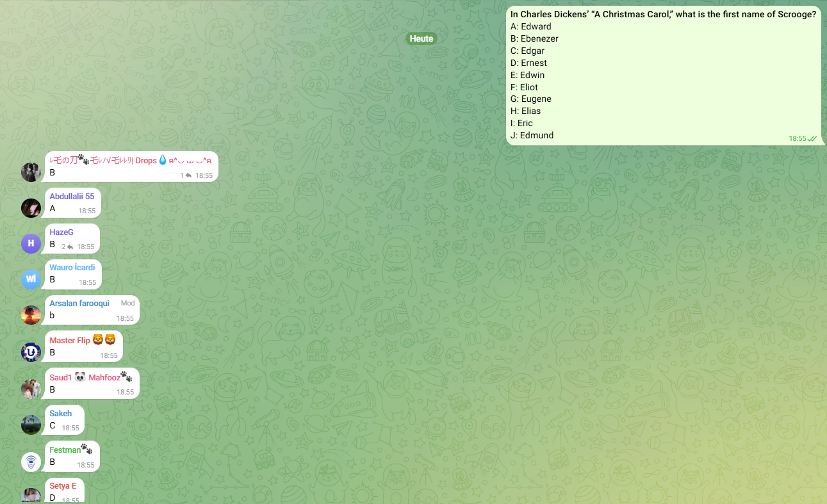Viewport: 827px width, 504px height.
Task: Click Festman's white wifi-style avatar
Action: click(x=31, y=462)
